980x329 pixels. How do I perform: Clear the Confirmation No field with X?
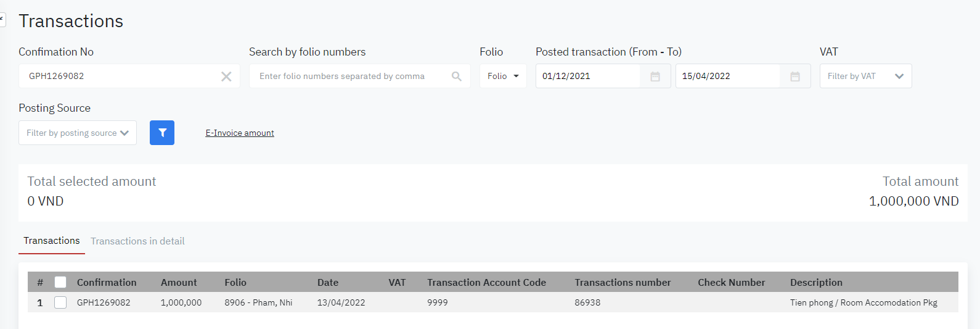point(226,77)
